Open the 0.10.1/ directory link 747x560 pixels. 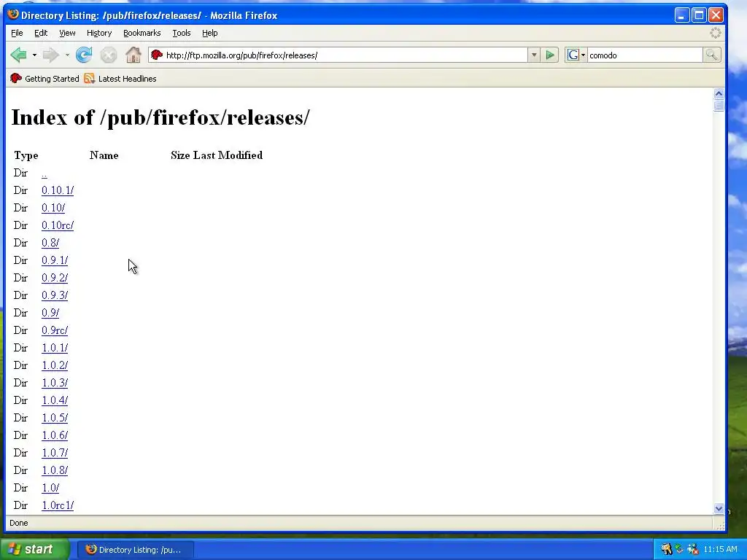click(58, 190)
